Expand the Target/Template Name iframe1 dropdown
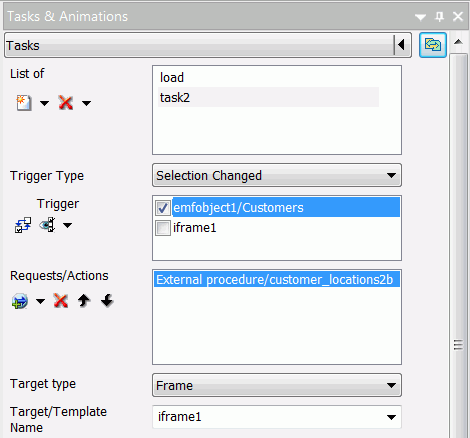The image size is (470, 438). pyautogui.click(x=277, y=417)
